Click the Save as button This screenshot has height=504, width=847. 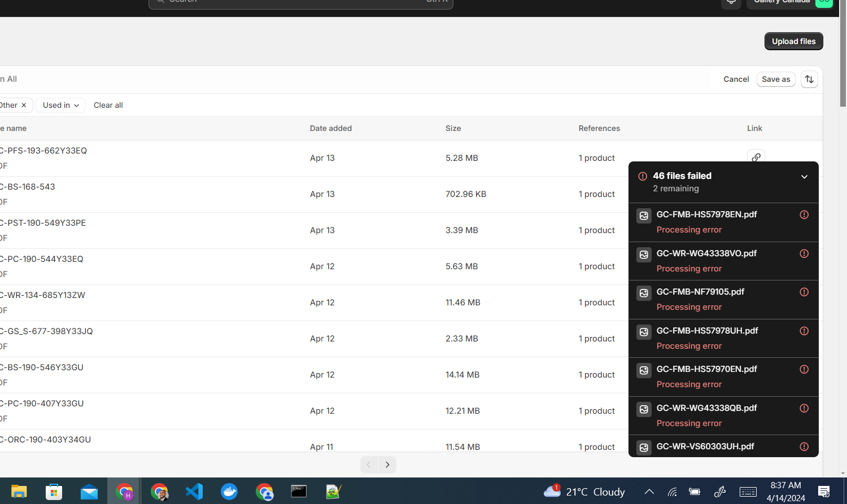776,79
